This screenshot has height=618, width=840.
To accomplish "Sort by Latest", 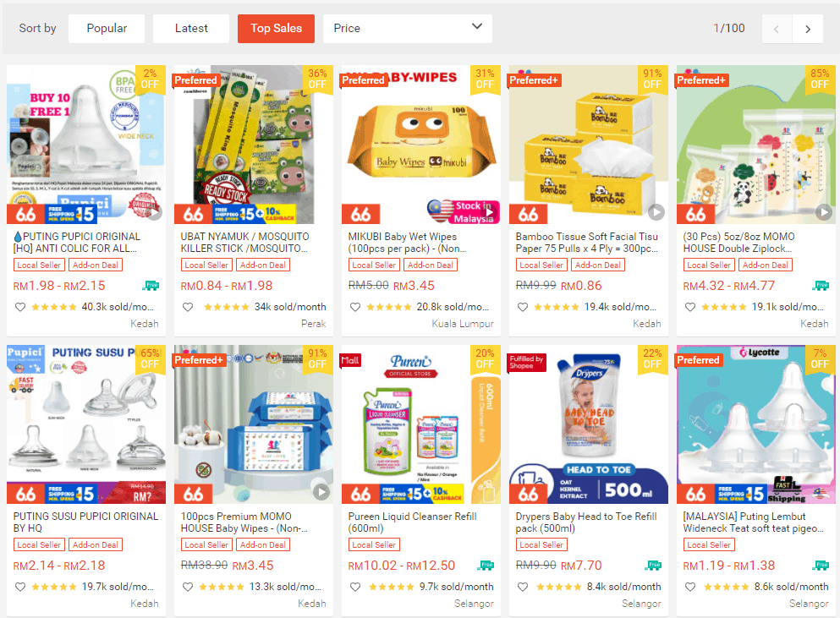I will pyautogui.click(x=191, y=29).
